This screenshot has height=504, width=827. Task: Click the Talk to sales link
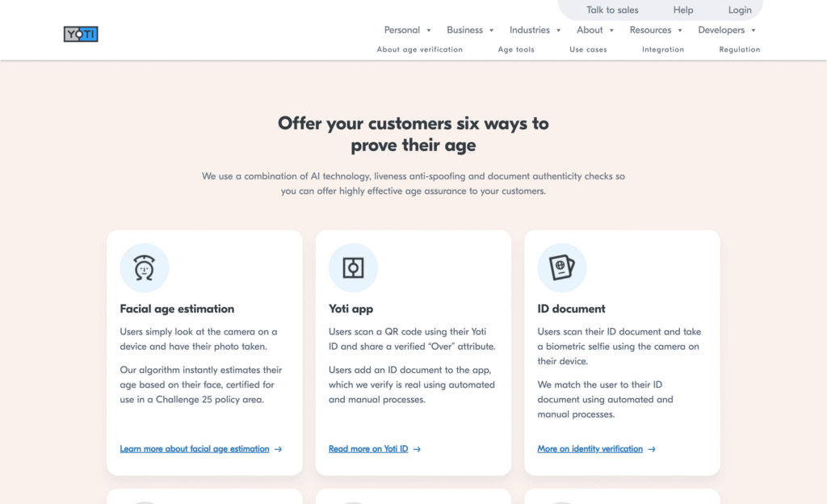[612, 10]
